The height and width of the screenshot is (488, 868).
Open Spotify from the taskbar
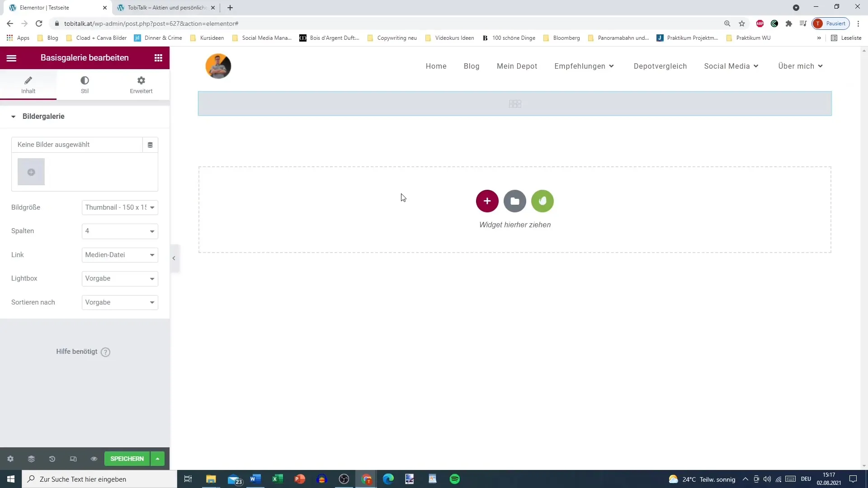[455, 479]
